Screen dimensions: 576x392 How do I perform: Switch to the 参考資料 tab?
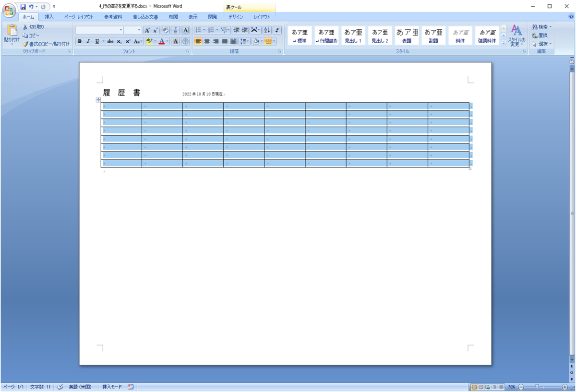point(113,17)
